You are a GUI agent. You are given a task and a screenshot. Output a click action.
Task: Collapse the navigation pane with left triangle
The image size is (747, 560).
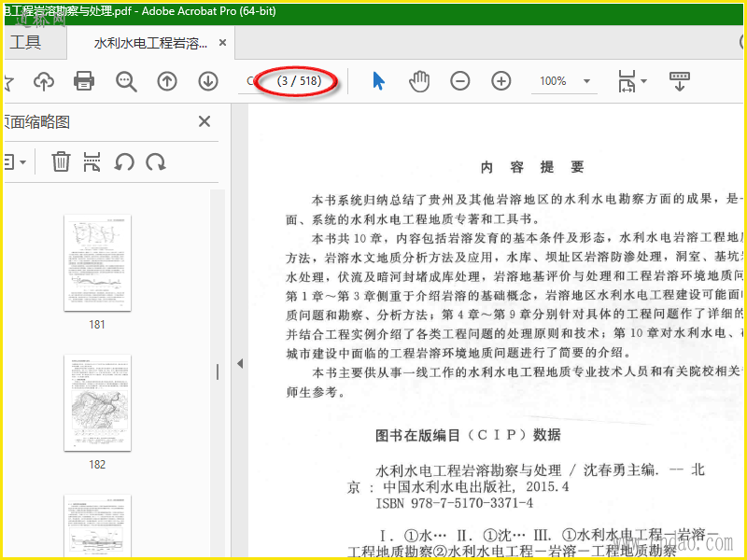click(x=240, y=364)
